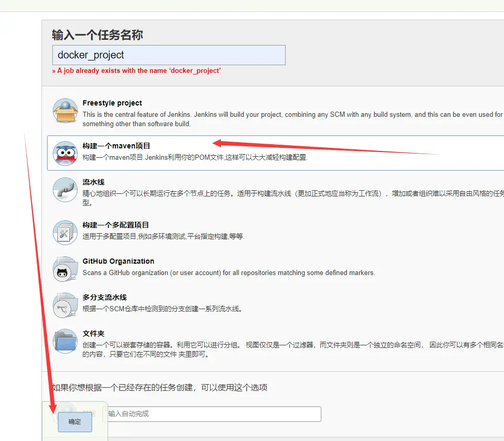Click the 输入一个任务名称 heading
The width and height of the screenshot is (504, 441).
pyautogui.click(x=97, y=35)
